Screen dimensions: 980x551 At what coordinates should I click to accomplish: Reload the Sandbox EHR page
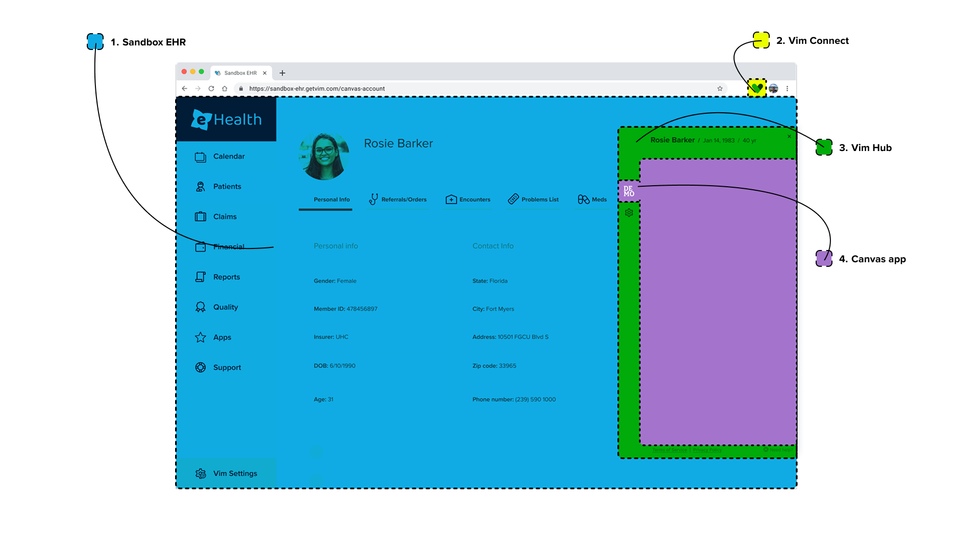211,89
